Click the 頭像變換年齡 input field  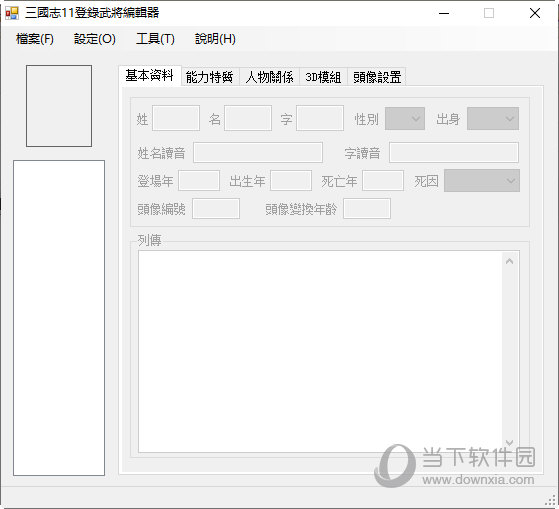click(x=367, y=209)
